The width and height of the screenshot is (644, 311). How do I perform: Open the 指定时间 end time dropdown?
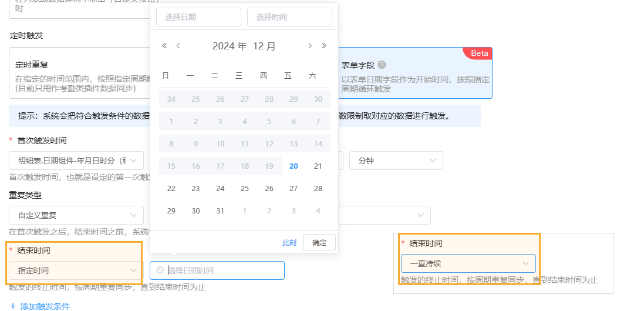[76, 270]
